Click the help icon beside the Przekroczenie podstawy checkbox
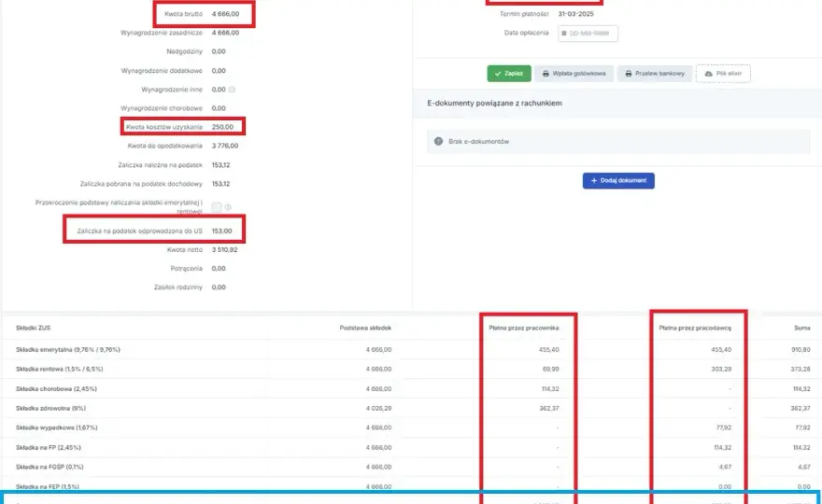The height and width of the screenshot is (504, 822). click(228, 207)
